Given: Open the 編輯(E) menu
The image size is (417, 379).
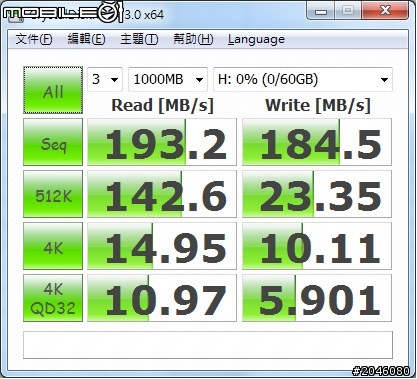Looking at the screenshot, I should point(86,39).
